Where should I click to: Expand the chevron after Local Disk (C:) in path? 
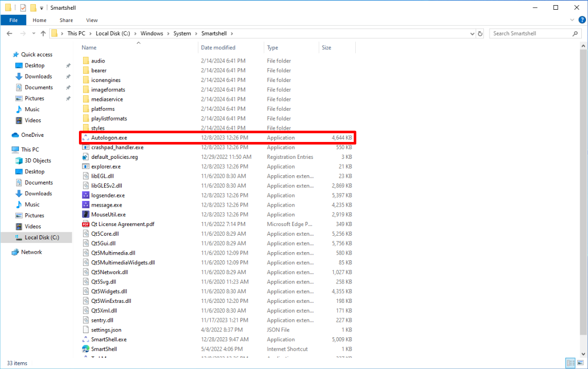coord(135,33)
